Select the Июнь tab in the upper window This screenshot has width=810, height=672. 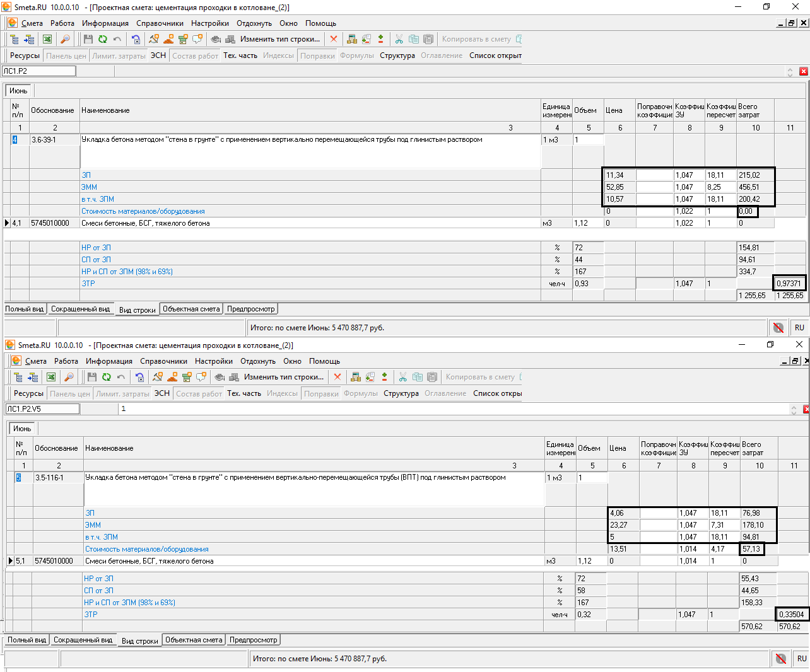18,91
